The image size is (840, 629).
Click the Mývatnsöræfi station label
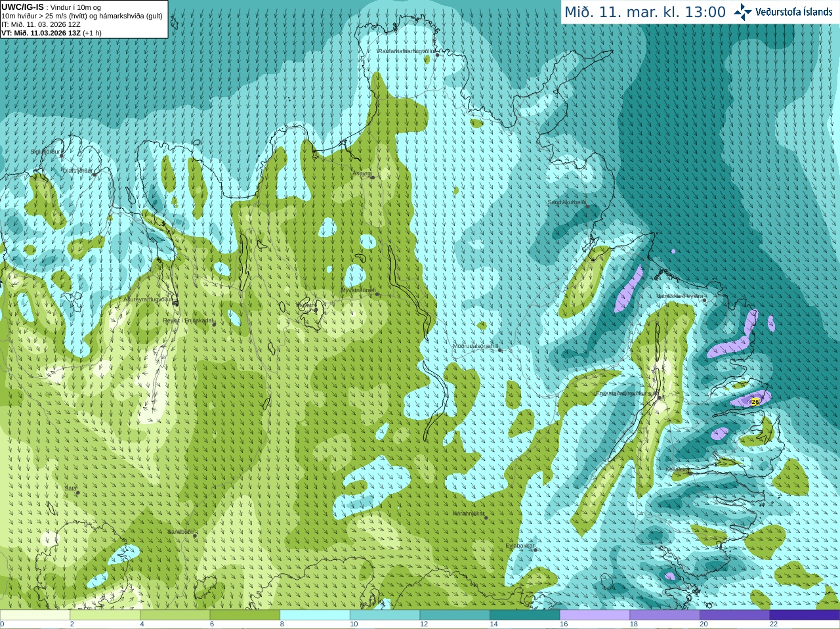pyautogui.click(x=358, y=290)
